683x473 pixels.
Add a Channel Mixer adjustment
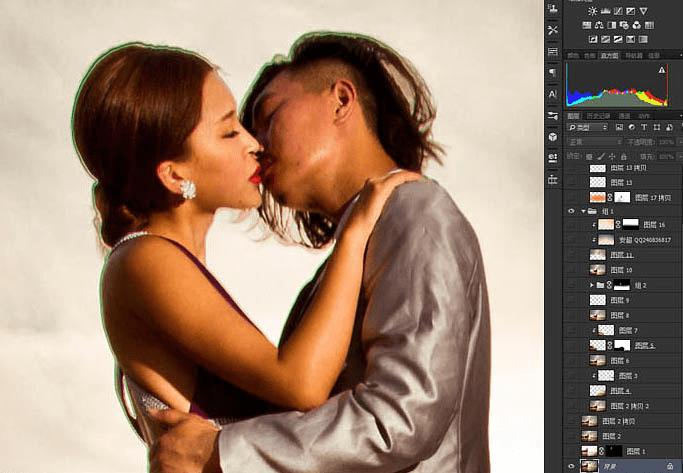click(639, 25)
